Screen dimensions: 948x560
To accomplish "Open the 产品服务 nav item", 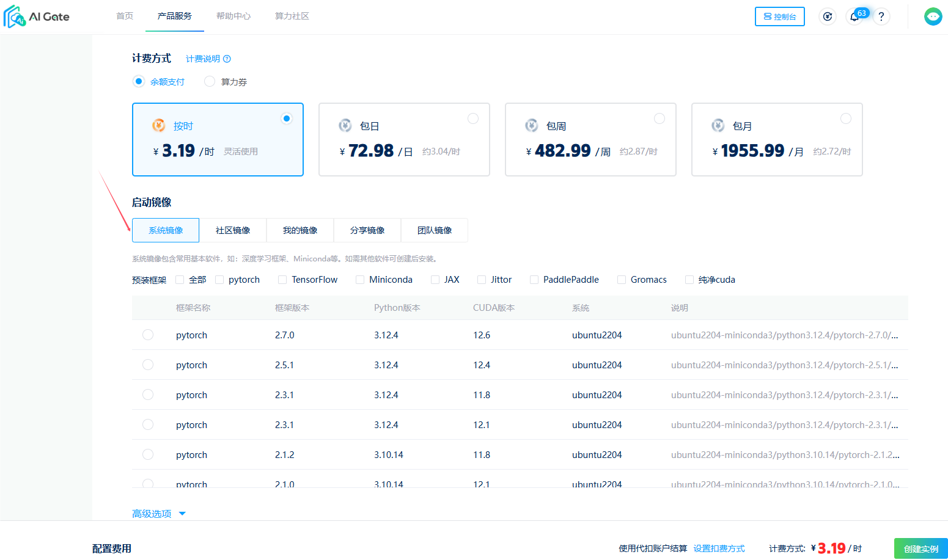I will 175,16.
